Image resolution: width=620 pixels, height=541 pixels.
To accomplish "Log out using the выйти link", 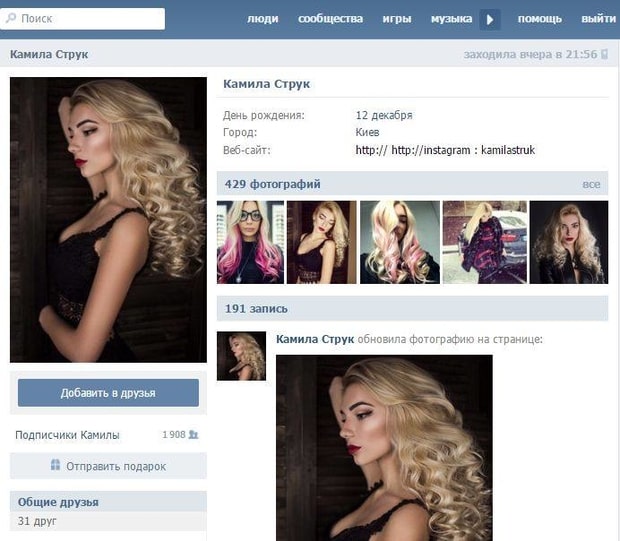I will point(598,19).
